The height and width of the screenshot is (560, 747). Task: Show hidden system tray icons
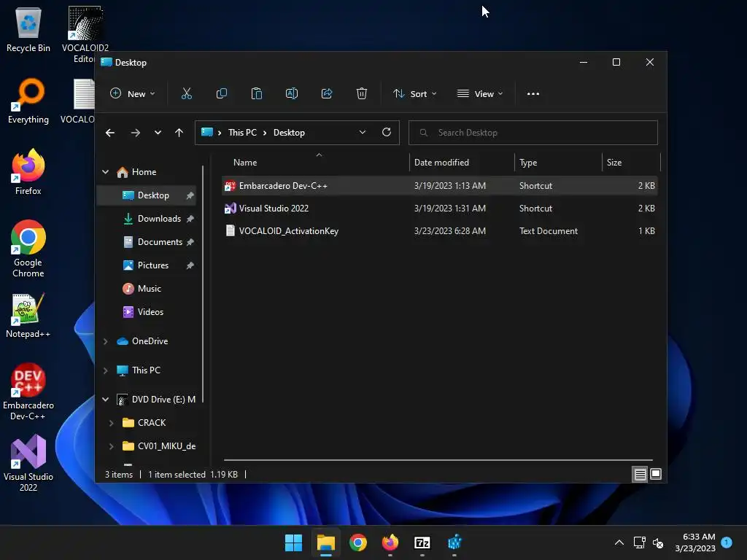(619, 542)
